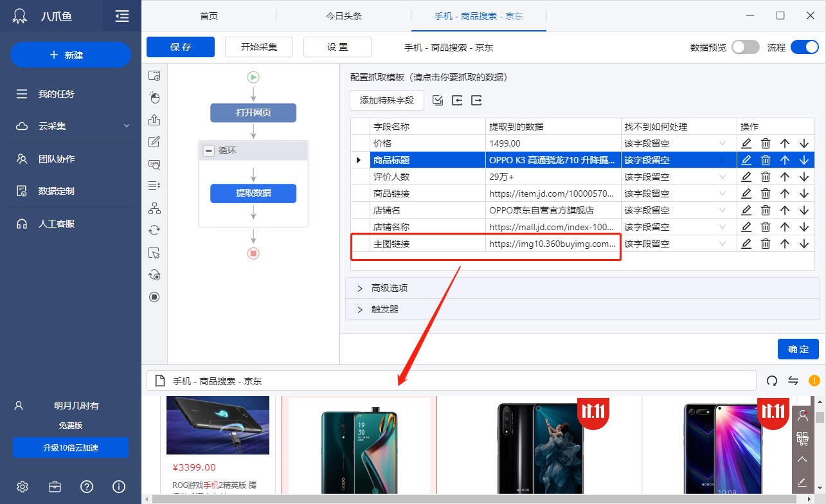Click the ¥3399.00 price text
Viewport: 826px width, 504px height.
(194, 467)
